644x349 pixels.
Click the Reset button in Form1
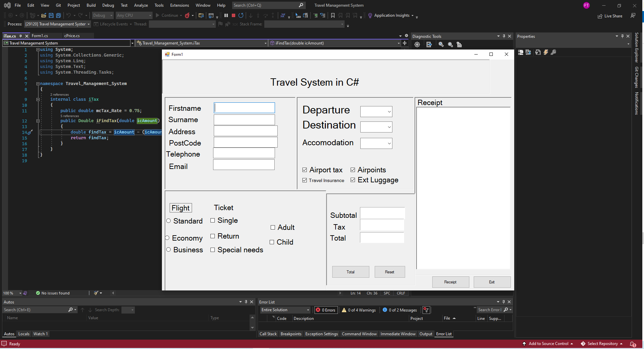pos(390,272)
